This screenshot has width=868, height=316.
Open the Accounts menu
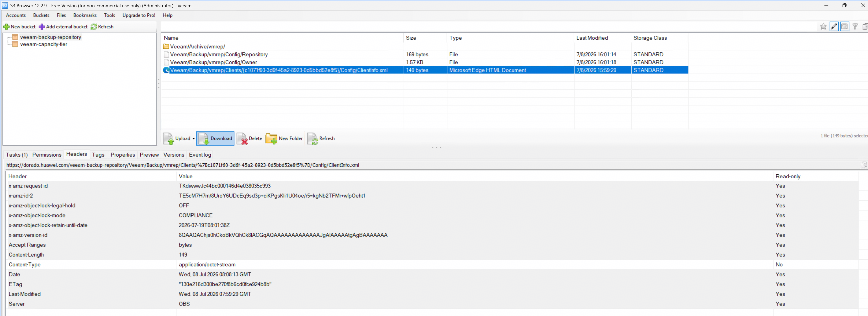(x=16, y=15)
